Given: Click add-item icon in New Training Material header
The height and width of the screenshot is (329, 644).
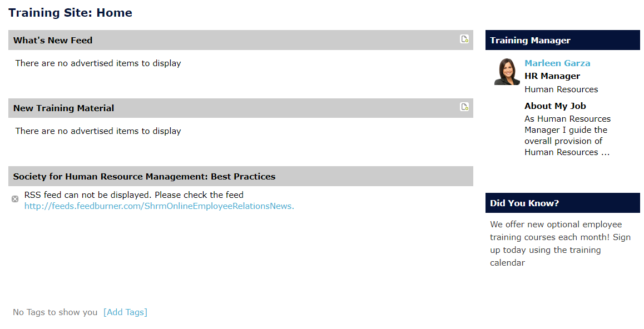Looking at the screenshot, I should [x=464, y=107].
